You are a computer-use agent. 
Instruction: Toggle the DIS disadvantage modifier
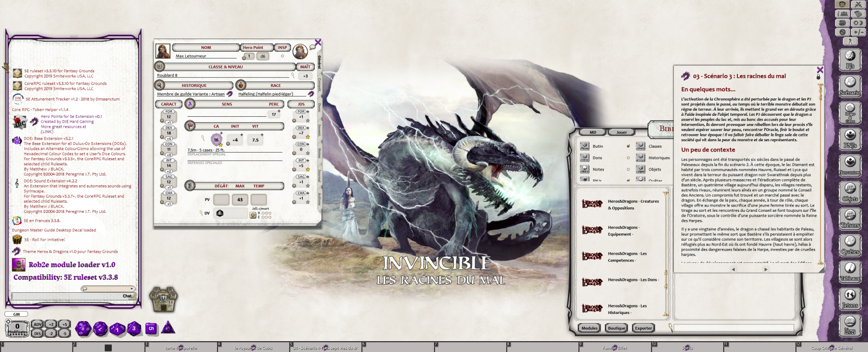point(37,334)
